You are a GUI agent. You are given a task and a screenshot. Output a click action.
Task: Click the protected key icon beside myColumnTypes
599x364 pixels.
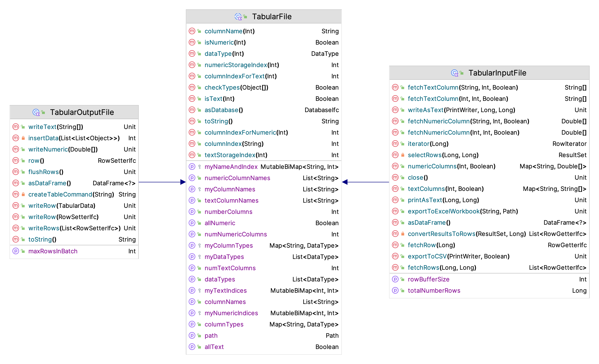tap(199, 245)
